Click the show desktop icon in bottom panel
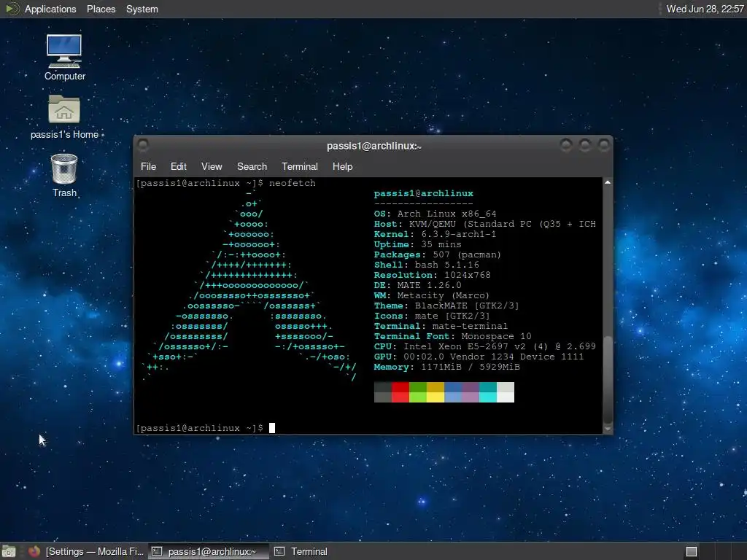The width and height of the screenshot is (747, 560). (x=9, y=551)
